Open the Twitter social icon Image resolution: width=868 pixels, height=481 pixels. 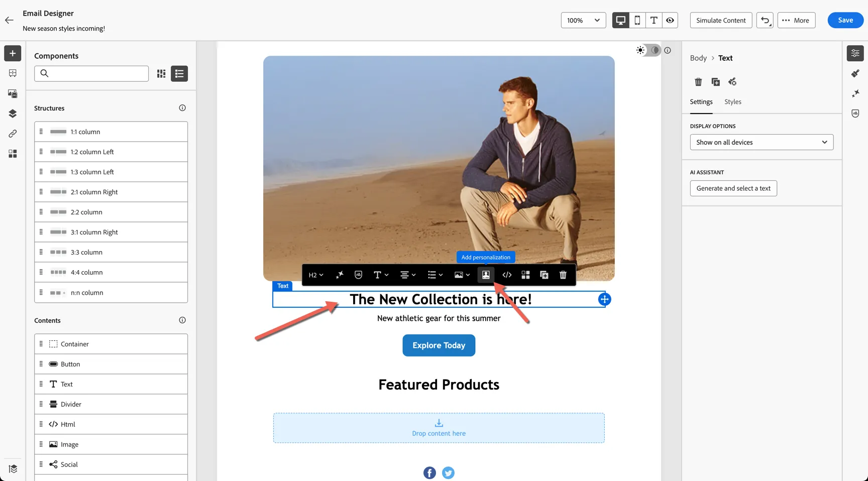pyautogui.click(x=448, y=473)
